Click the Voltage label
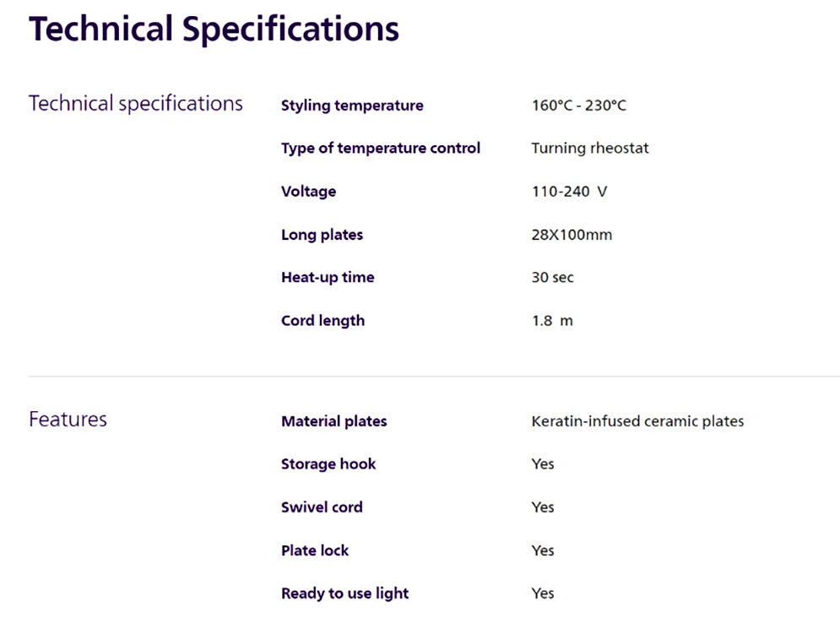The width and height of the screenshot is (840, 624). (x=308, y=192)
